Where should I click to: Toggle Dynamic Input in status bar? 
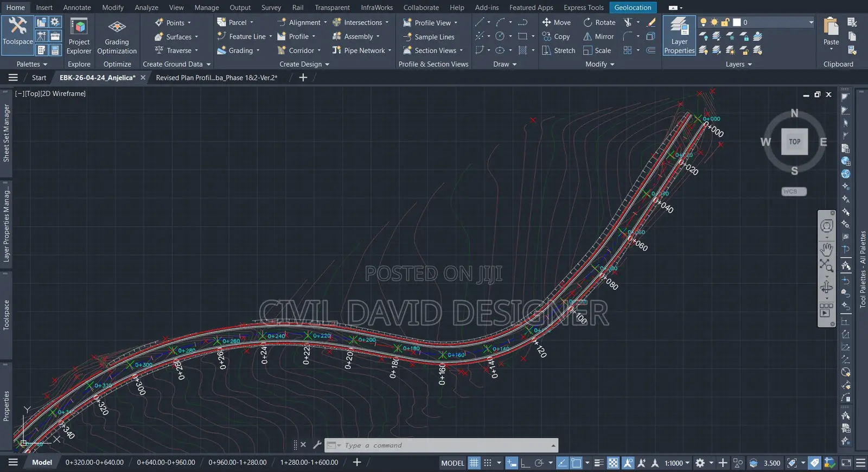[x=512, y=463]
